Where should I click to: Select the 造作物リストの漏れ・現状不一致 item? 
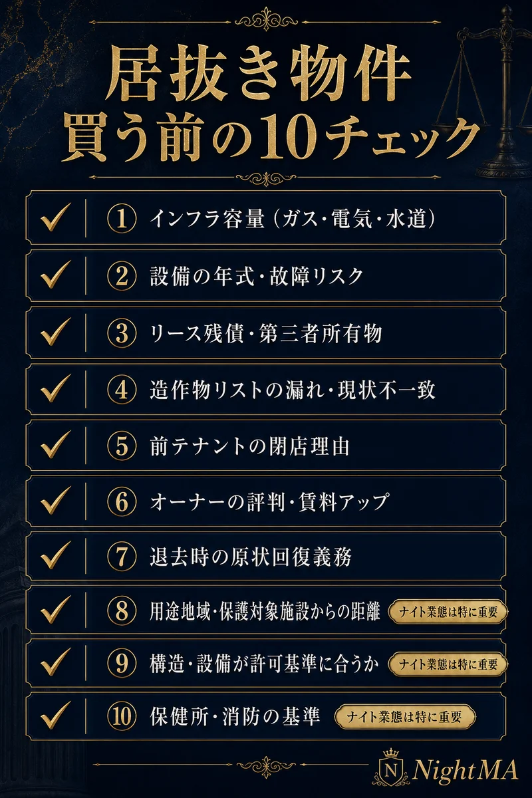point(266,389)
